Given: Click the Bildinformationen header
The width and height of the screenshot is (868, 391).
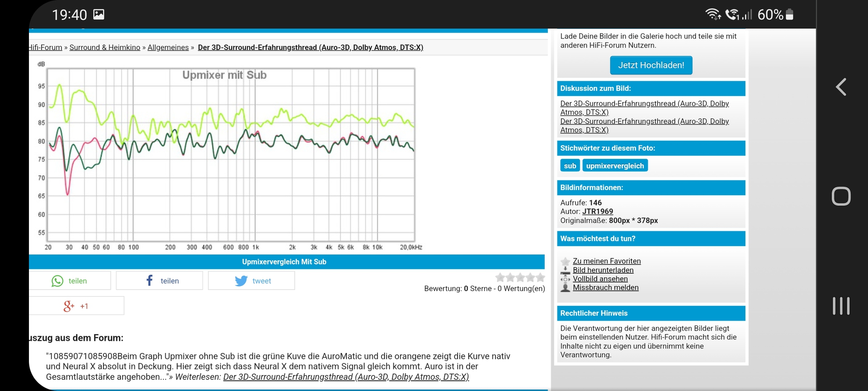Looking at the screenshot, I should 651,188.
